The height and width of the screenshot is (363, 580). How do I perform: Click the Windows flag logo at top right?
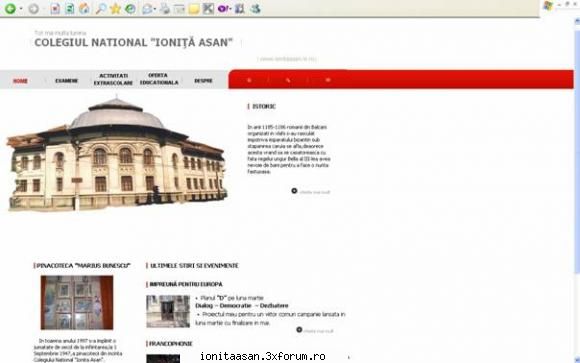(548, 6)
